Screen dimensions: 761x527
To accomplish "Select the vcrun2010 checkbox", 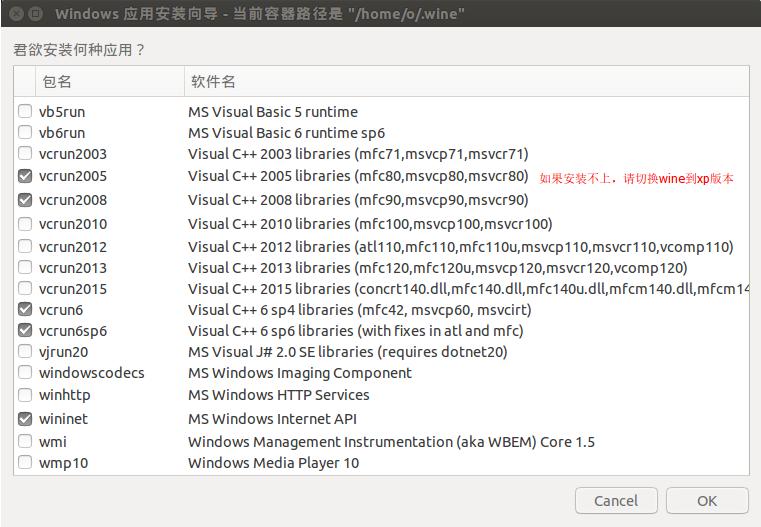I will pos(25,224).
